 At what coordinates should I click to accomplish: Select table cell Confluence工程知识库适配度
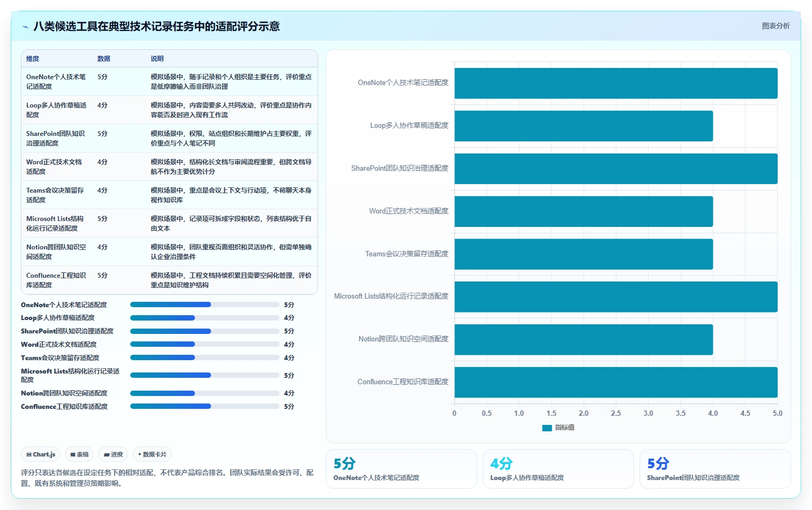(56, 280)
